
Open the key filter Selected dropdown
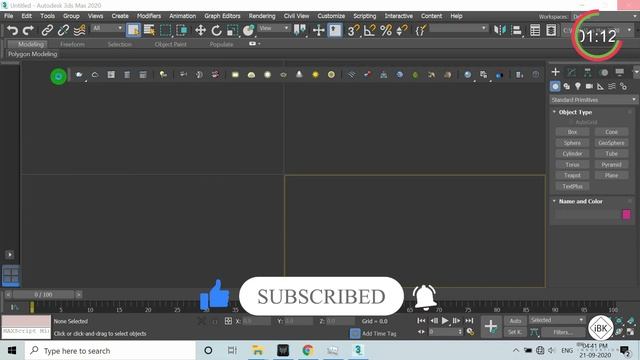click(x=557, y=320)
